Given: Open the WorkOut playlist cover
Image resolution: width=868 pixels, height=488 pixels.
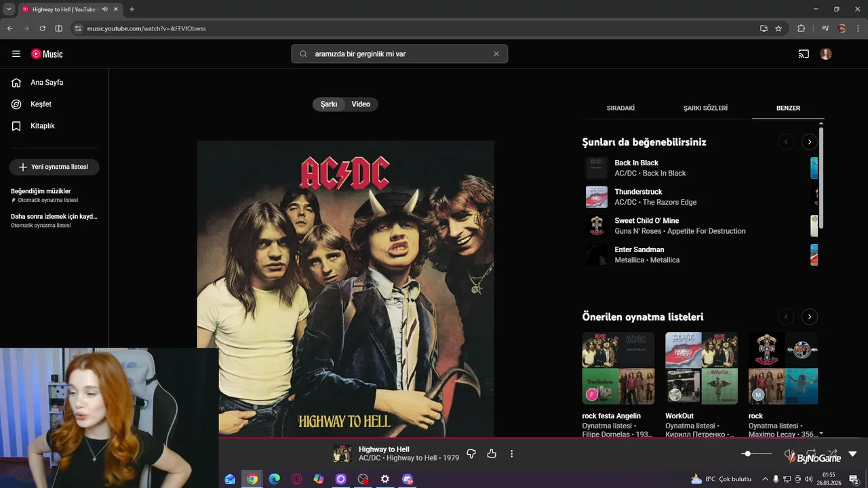Looking at the screenshot, I should click(701, 368).
